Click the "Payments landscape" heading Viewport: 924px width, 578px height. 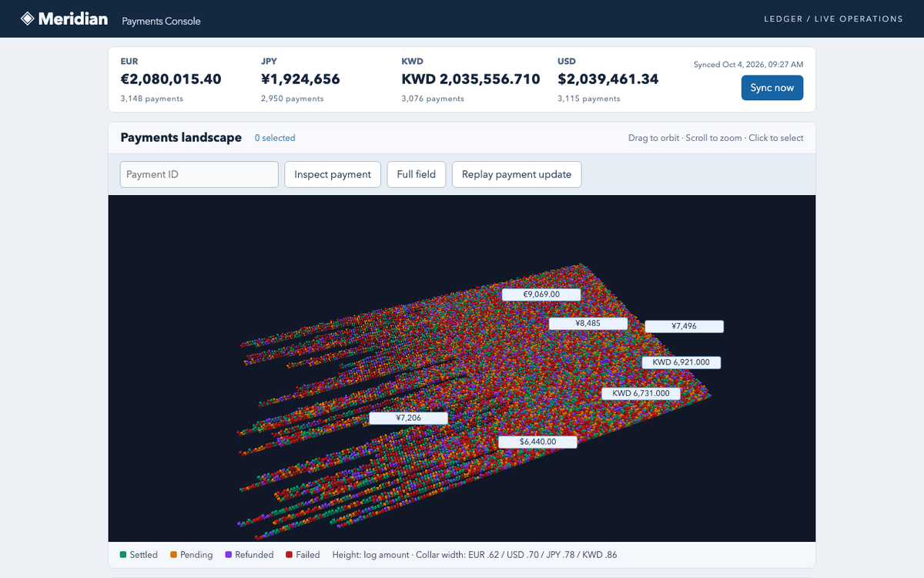tap(181, 138)
